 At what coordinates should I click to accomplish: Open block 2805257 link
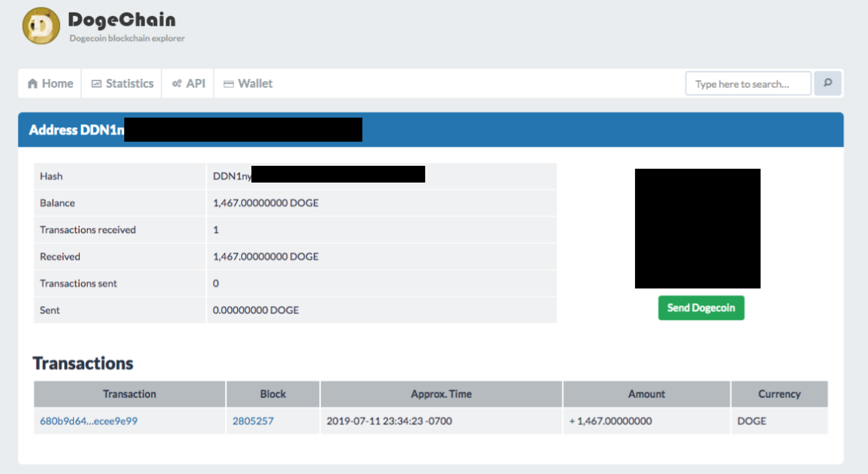(253, 421)
